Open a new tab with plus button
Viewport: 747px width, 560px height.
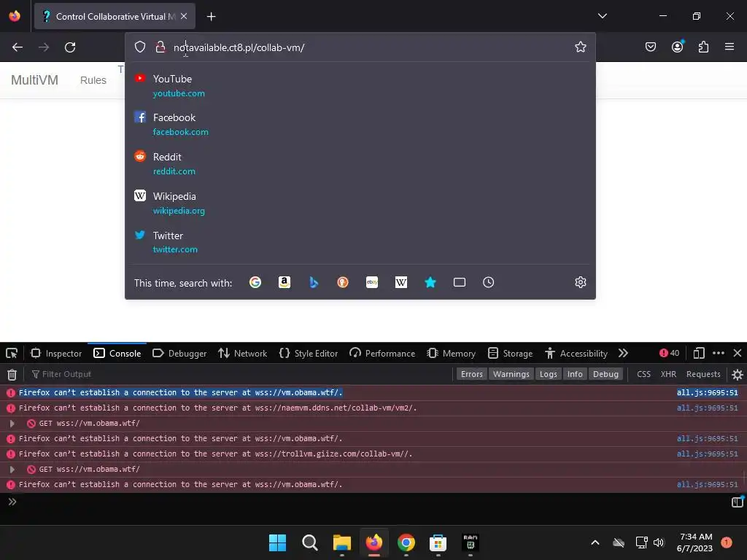[x=211, y=17]
